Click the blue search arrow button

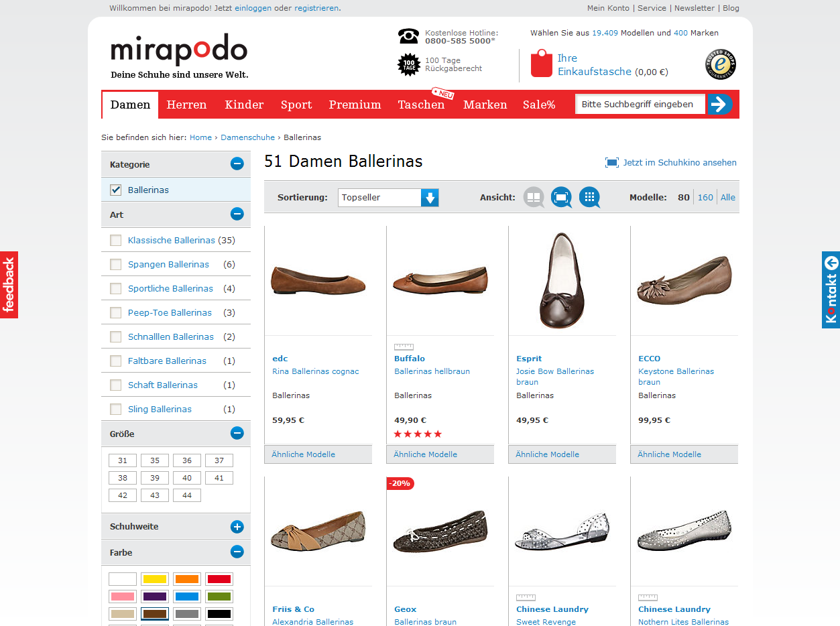[719, 104]
